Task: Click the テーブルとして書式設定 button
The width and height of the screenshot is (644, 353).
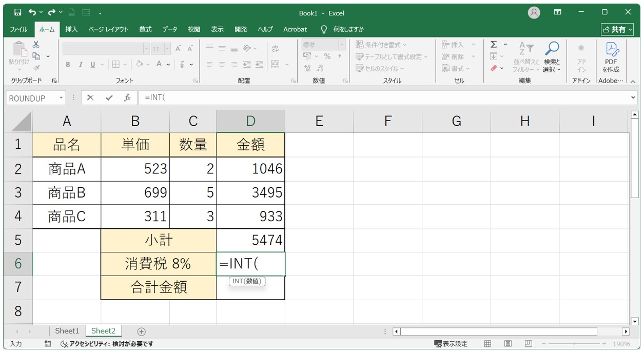Action: (392, 57)
